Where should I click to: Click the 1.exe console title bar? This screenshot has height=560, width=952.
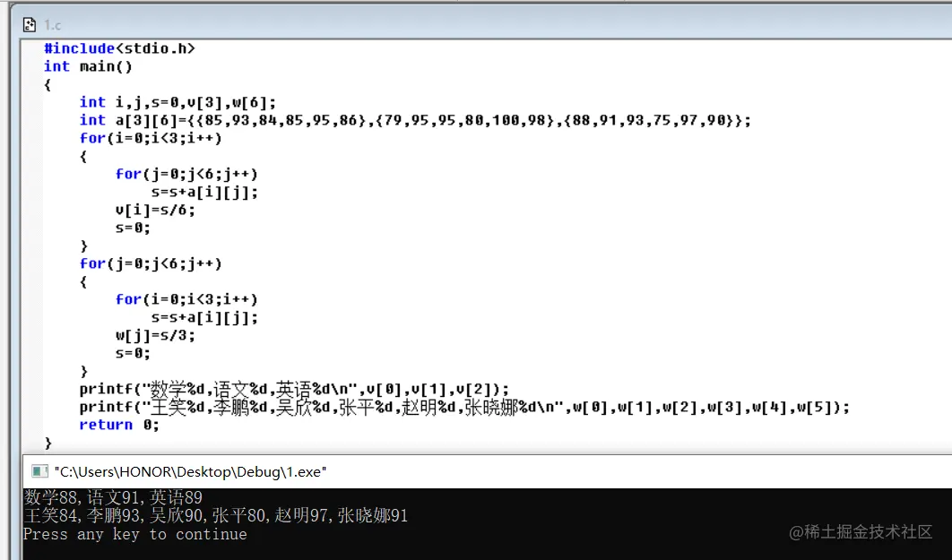pyautogui.click(x=487, y=471)
